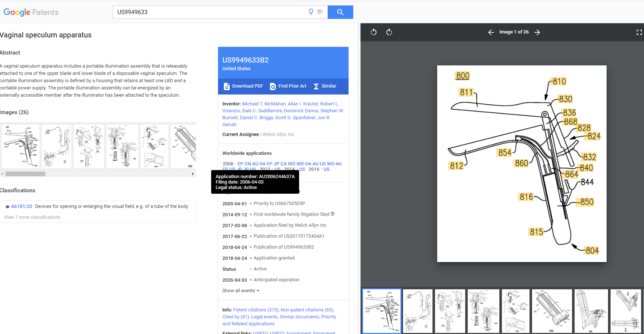644x334 pixels.
Task: Open inventor Dale C. Saddlemire link
Action: tap(262, 111)
